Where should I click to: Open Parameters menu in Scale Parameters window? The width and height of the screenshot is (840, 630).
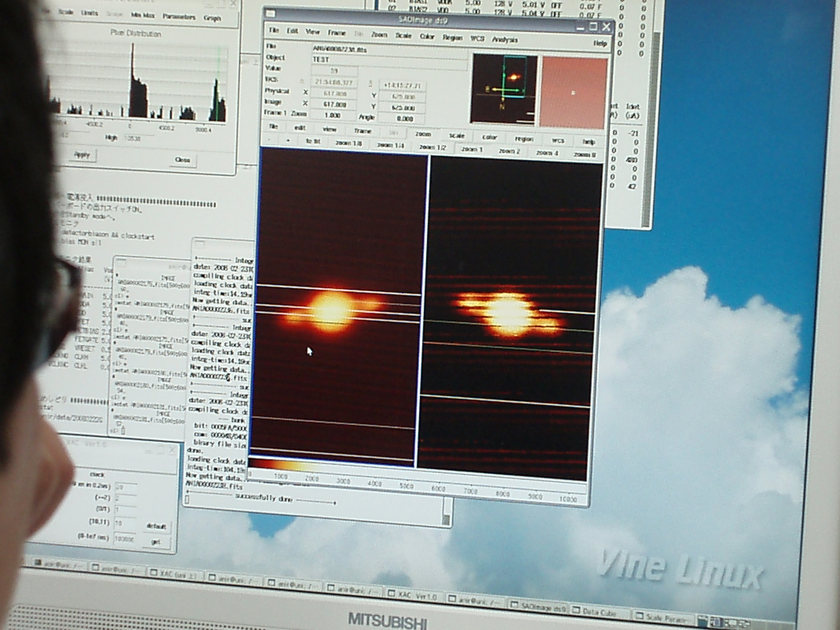click(179, 17)
